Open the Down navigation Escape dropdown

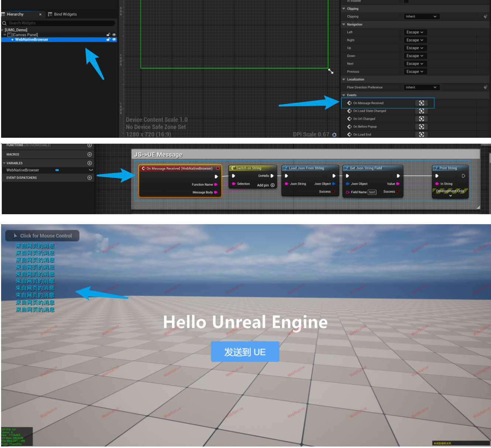[415, 56]
